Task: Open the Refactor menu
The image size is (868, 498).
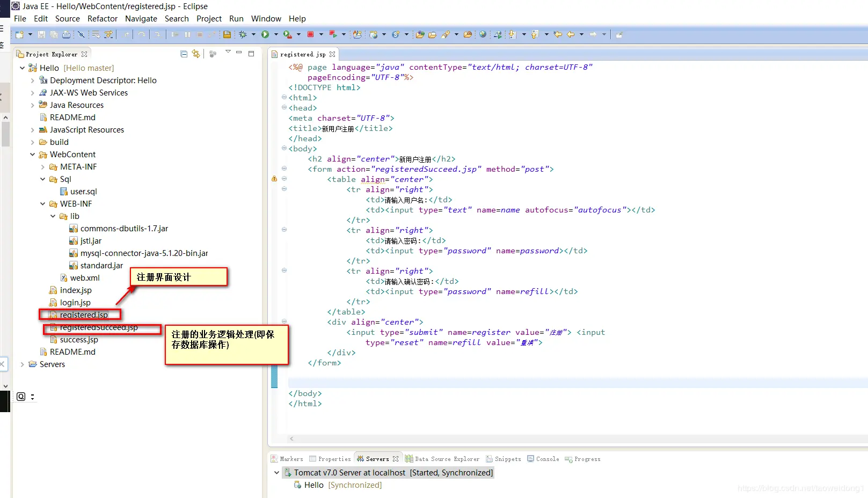Action: [103, 19]
